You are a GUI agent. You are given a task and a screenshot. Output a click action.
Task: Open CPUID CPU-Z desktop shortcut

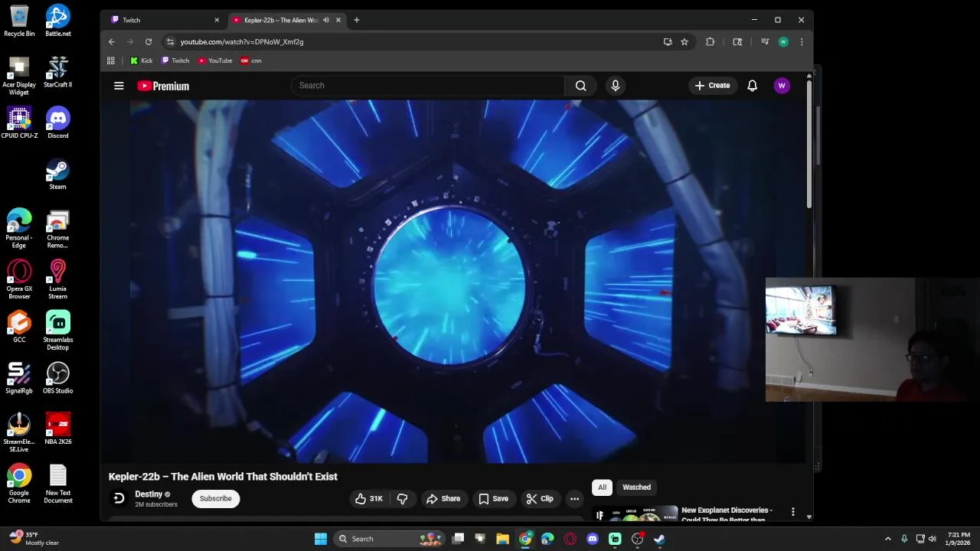coord(19,122)
